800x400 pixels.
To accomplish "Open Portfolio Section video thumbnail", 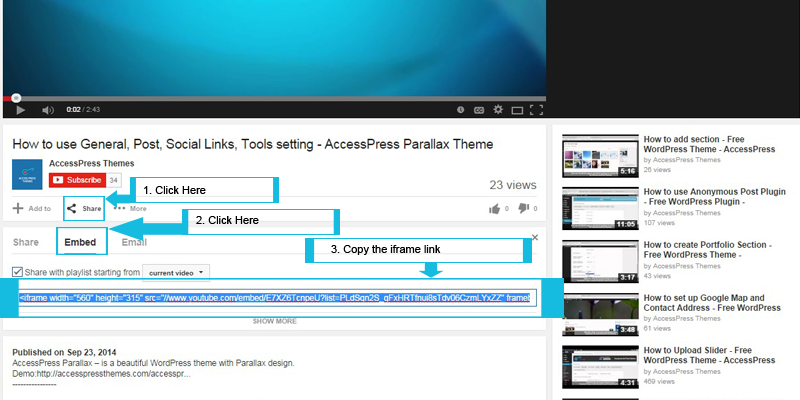I will point(600,262).
